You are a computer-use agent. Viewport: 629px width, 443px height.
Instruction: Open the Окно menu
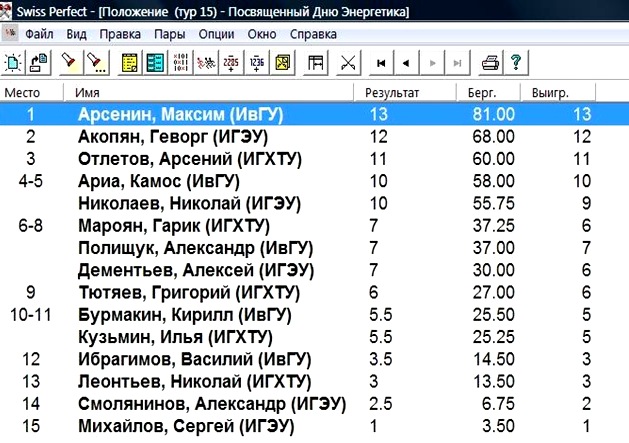262,34
